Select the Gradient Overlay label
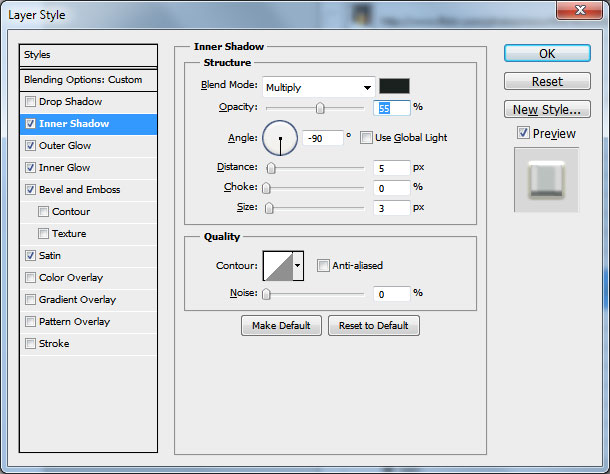The image size is (610, 474). [x=77, y=300]
